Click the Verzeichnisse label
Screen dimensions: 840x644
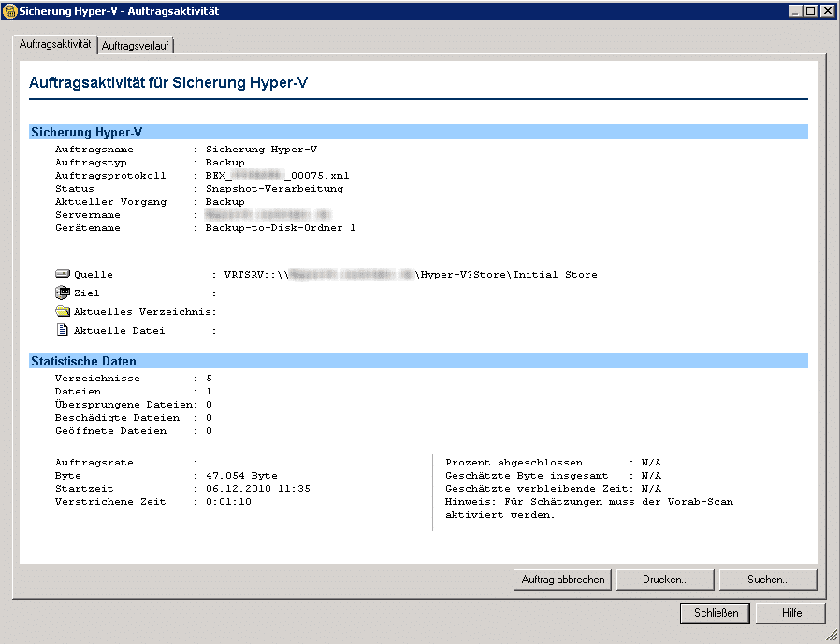[97, 378]
